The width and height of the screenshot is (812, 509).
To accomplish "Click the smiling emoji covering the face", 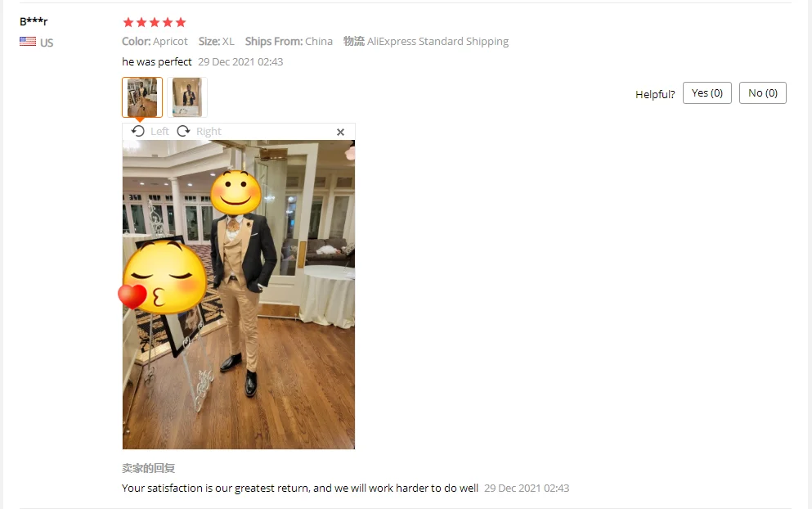I will tap(236, 193).
